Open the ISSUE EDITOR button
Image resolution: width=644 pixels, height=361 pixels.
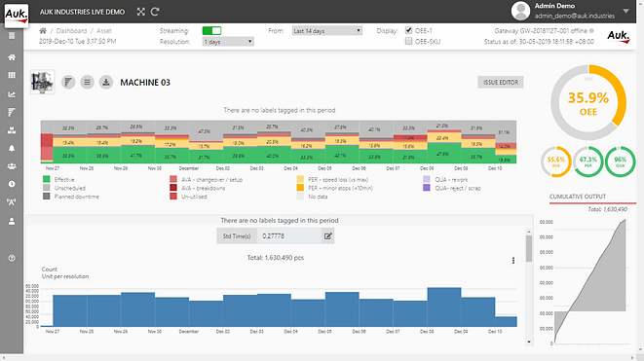pyautogui.click(x=501, y=82)
